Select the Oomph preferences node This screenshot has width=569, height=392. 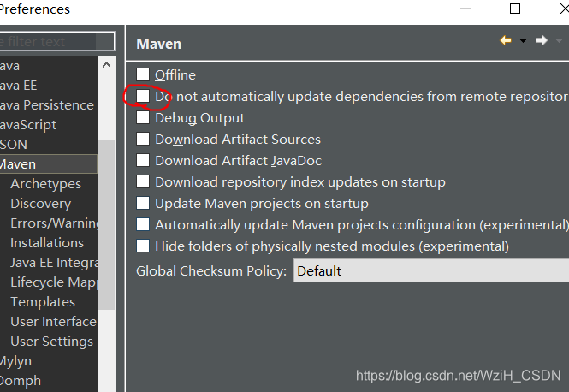[21, 380]
